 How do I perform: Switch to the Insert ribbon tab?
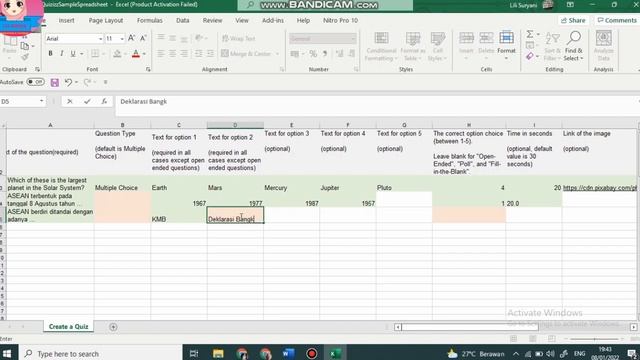(x=66, y=20)
